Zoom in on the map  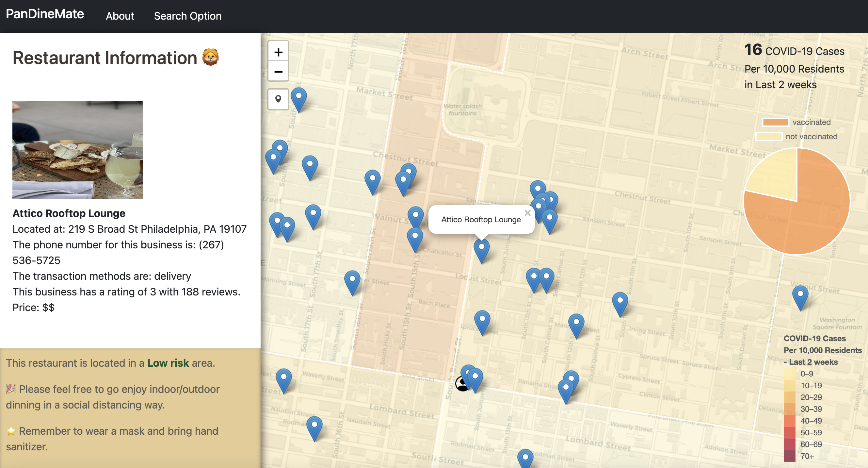pyautogui.click(x=278, y=52)
